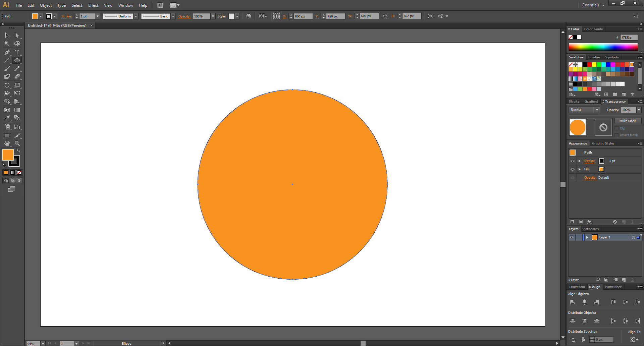The image size is (644, 346).
Task: Pick the red swatch in Swatches panel
Action: click(589, 64)
